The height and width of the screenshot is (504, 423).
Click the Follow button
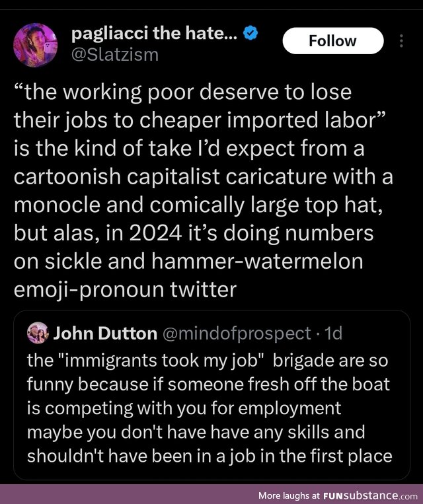(x=333, y=41)
